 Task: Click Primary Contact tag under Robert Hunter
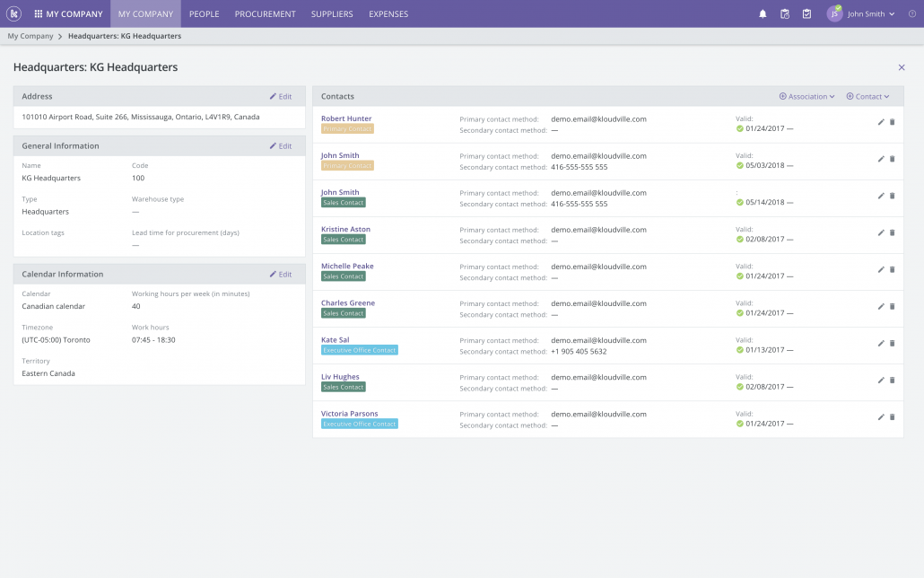[348, 128]
